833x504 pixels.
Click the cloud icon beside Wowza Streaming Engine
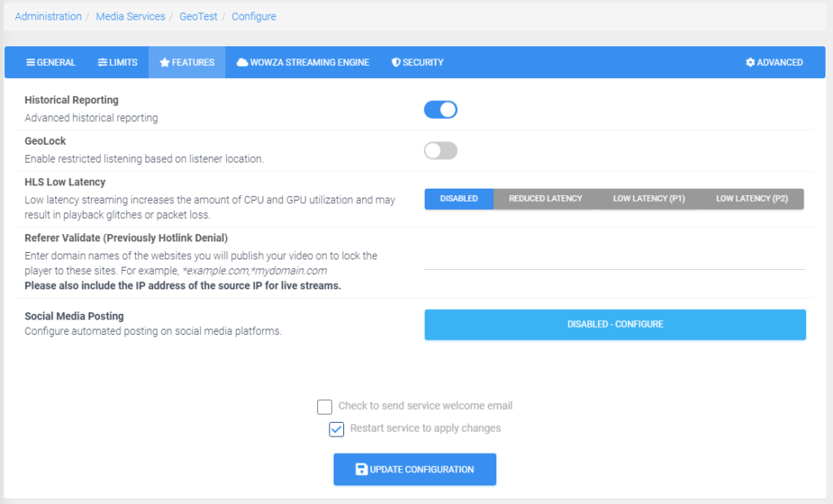point(242,63)
